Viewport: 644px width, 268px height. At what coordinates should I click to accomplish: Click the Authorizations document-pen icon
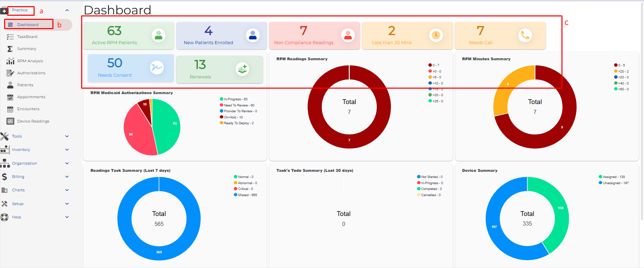10,73
